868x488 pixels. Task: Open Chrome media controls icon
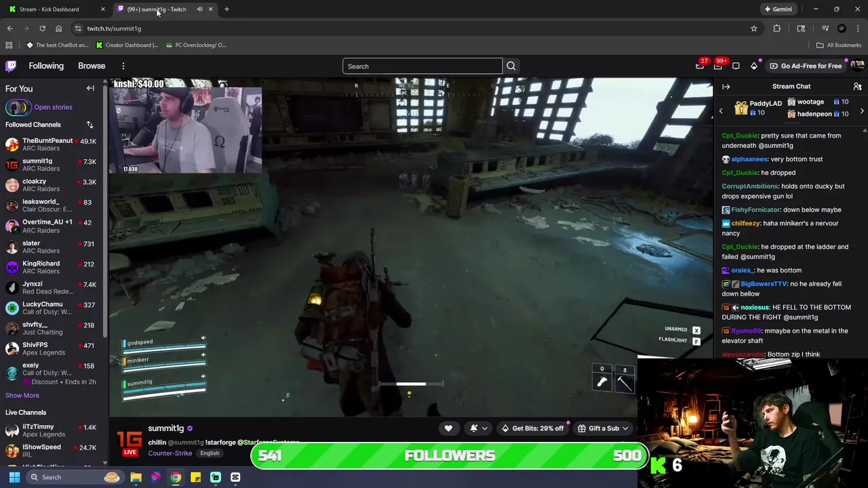coord(825,28)
